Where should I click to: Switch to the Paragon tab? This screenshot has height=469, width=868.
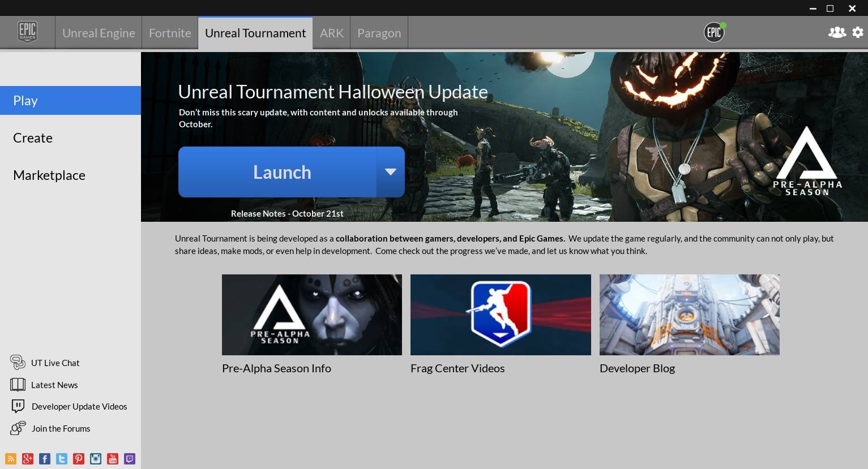coord(379,33)
